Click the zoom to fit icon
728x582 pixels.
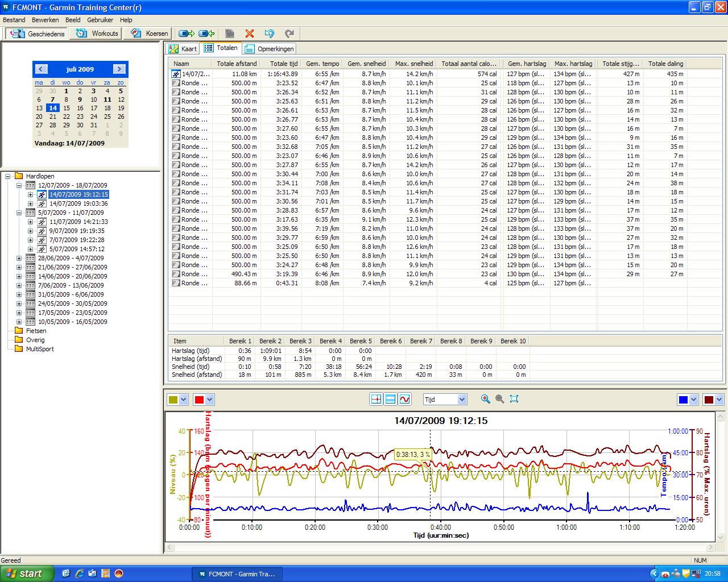[x=514, y=399]
